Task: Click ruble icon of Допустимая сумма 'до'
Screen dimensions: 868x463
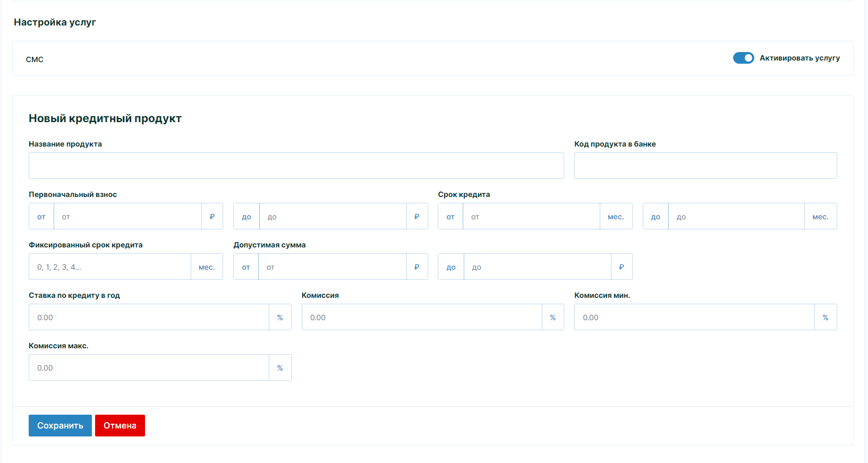Action: coord(621,267)
